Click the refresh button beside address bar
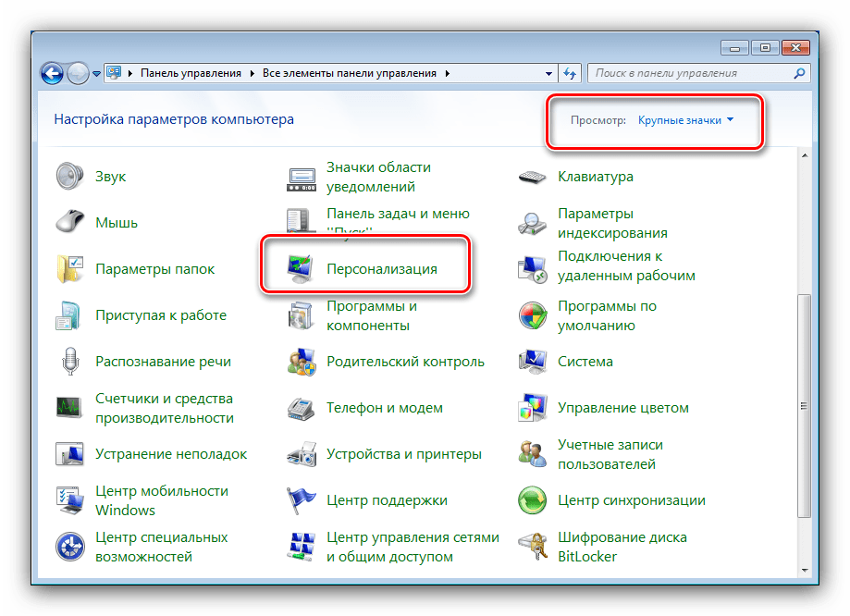This screenshot has width=850, height=616. pos(571,73)
